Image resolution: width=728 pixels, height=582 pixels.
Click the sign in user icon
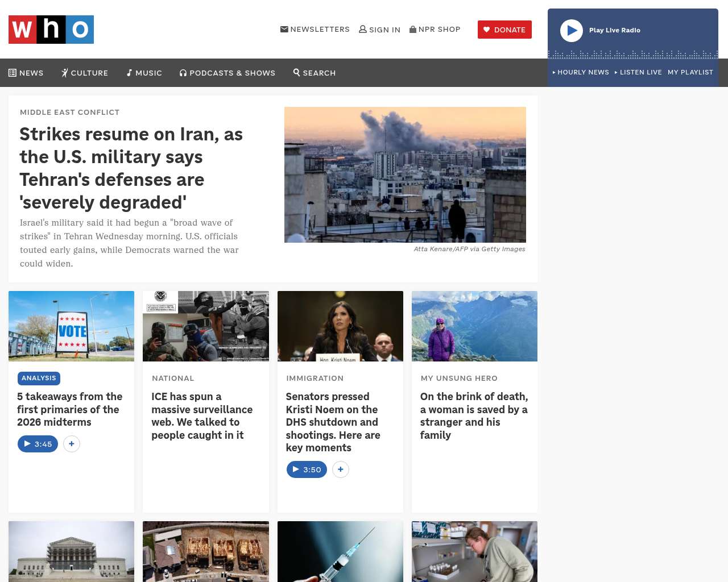[363, 29]
